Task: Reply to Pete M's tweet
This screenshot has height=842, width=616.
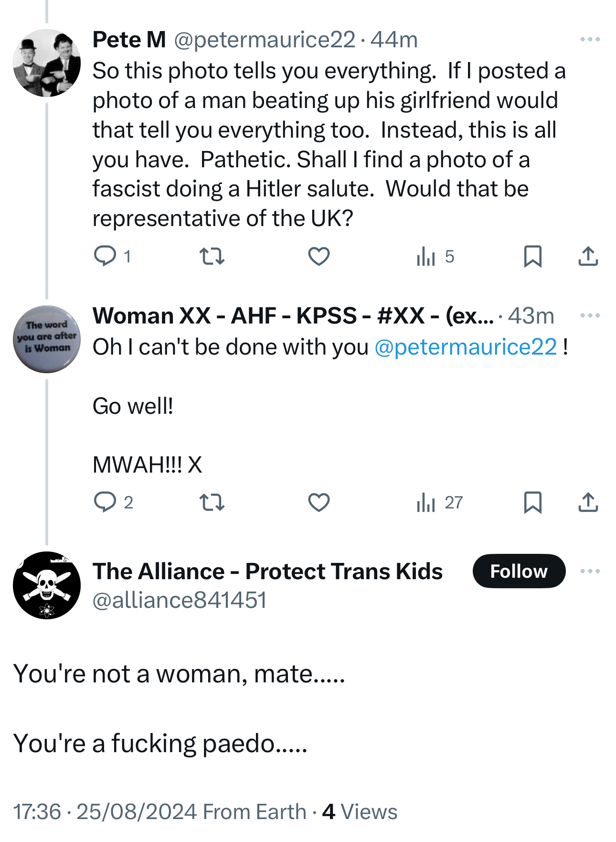Action: click(105, 256)
